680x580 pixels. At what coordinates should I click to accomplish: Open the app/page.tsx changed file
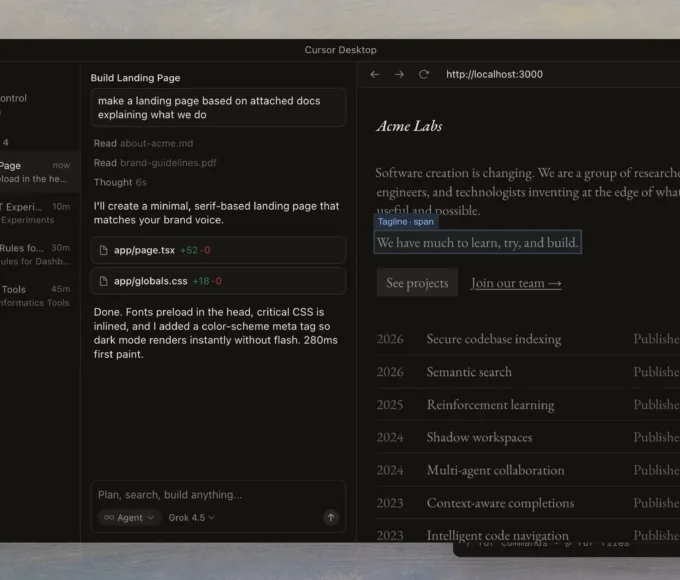218,250
